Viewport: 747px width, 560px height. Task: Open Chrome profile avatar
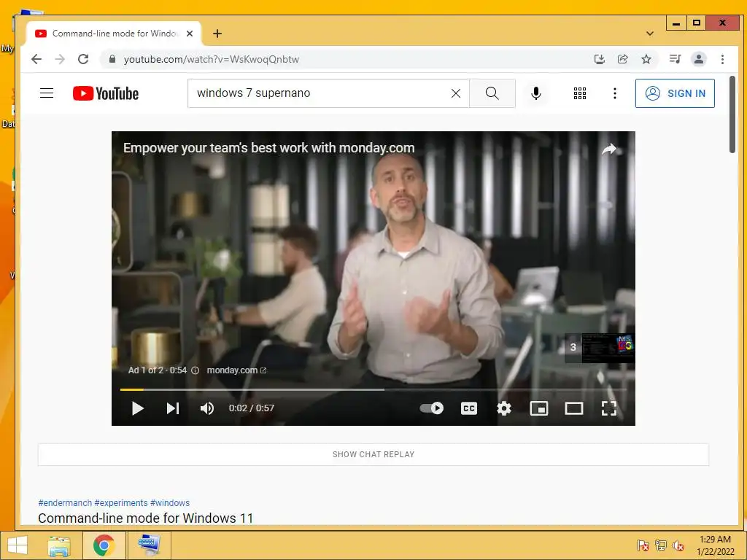click(698, 59)
